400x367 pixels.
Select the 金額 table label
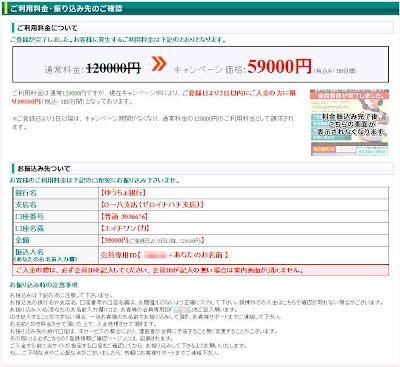tap(22, 240)
